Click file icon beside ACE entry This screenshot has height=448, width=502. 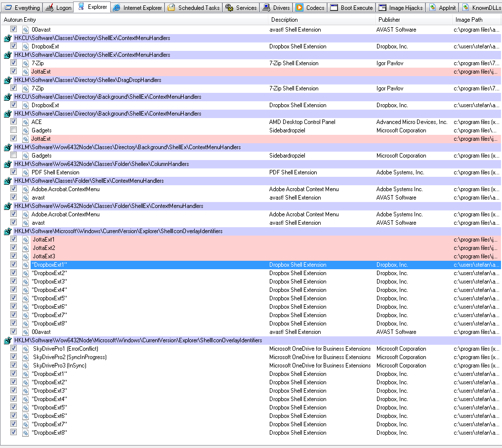26,122
